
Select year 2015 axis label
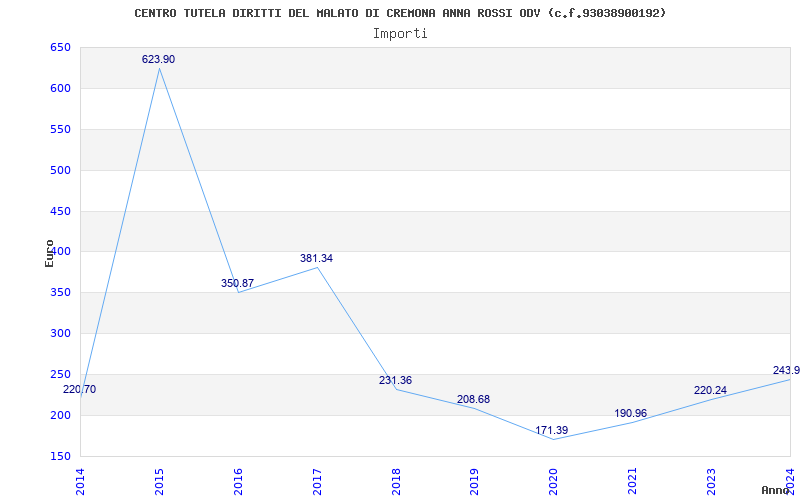point(159,482)
